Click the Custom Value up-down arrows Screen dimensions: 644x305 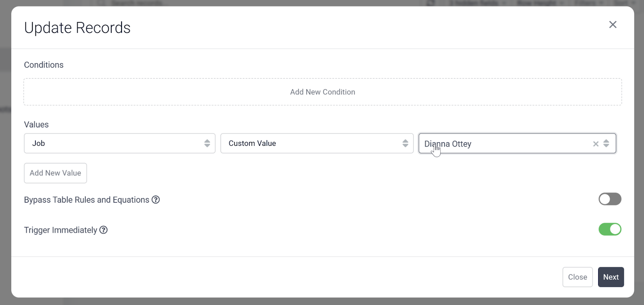tap(405, 143)
